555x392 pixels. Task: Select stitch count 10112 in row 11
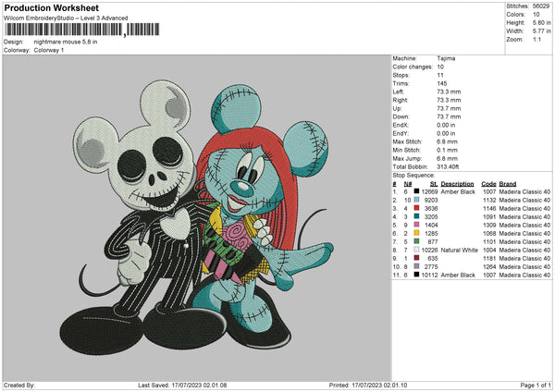click(430, 275)
